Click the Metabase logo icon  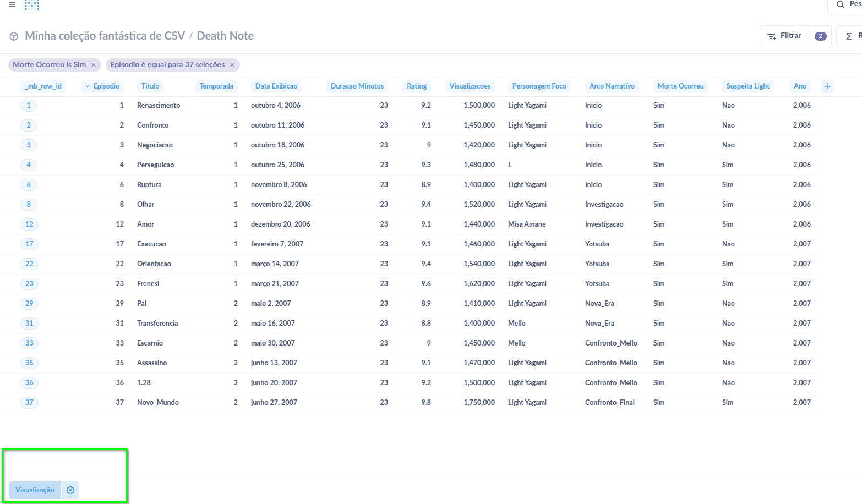[x=32, y=6]
